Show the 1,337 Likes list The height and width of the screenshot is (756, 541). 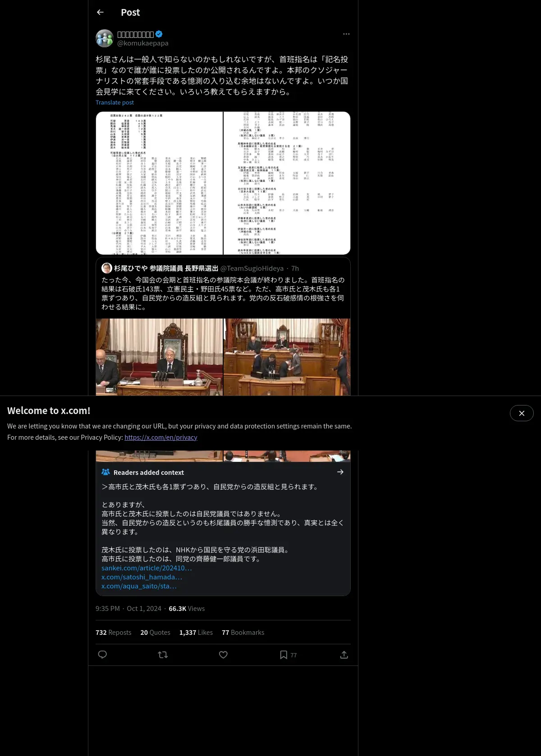(x=196, y=633)
